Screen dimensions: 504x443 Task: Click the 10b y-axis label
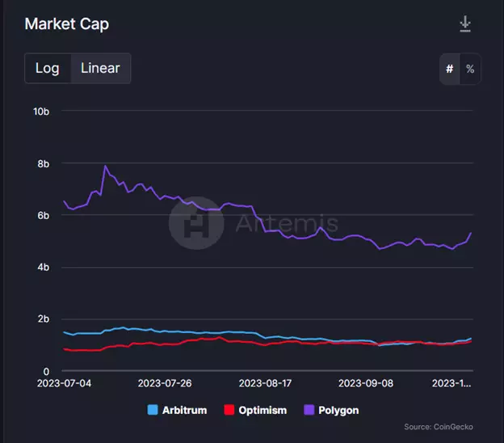(41, 112)
